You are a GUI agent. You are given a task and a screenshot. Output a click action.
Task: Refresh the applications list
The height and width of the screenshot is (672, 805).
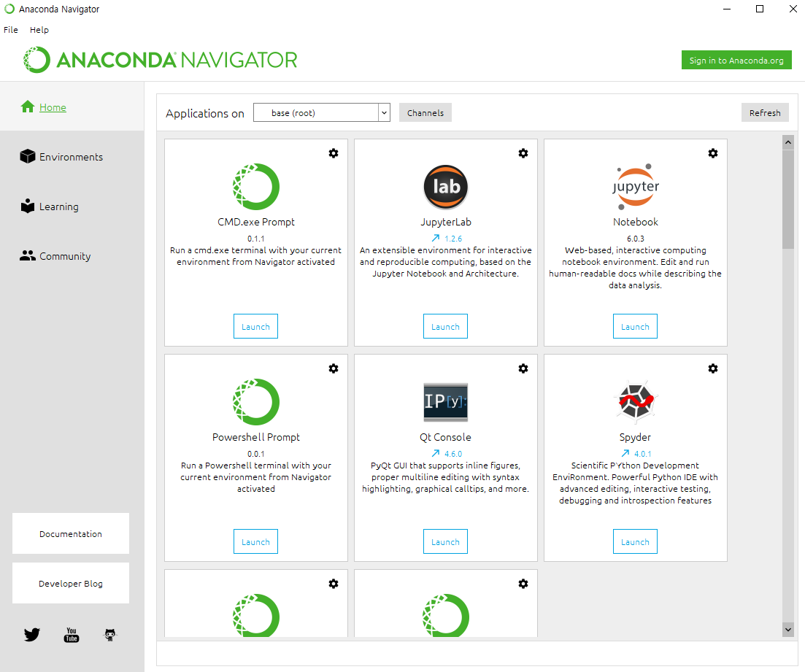[765, 112]
